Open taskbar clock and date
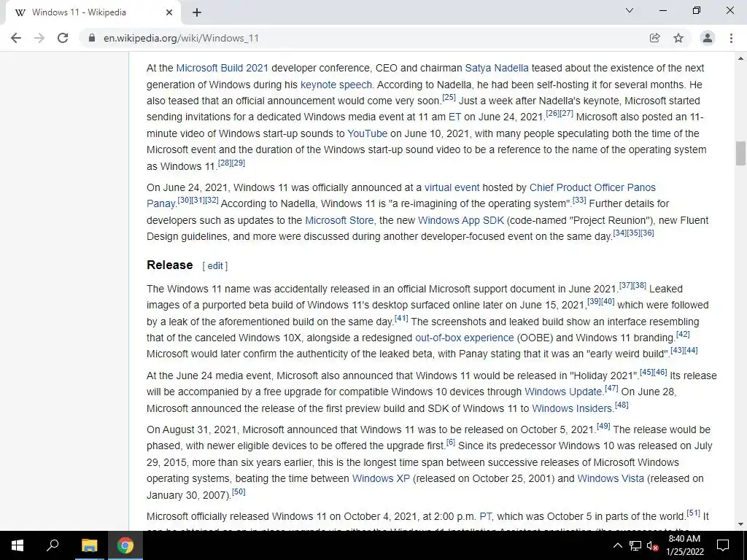 (684, 545)
